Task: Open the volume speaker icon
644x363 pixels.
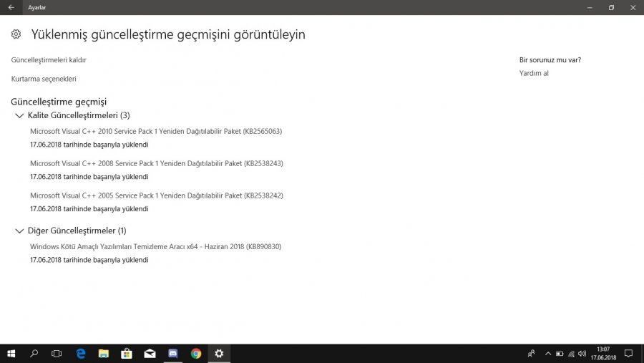Action: pyautogui.click(x=582, y=354)
